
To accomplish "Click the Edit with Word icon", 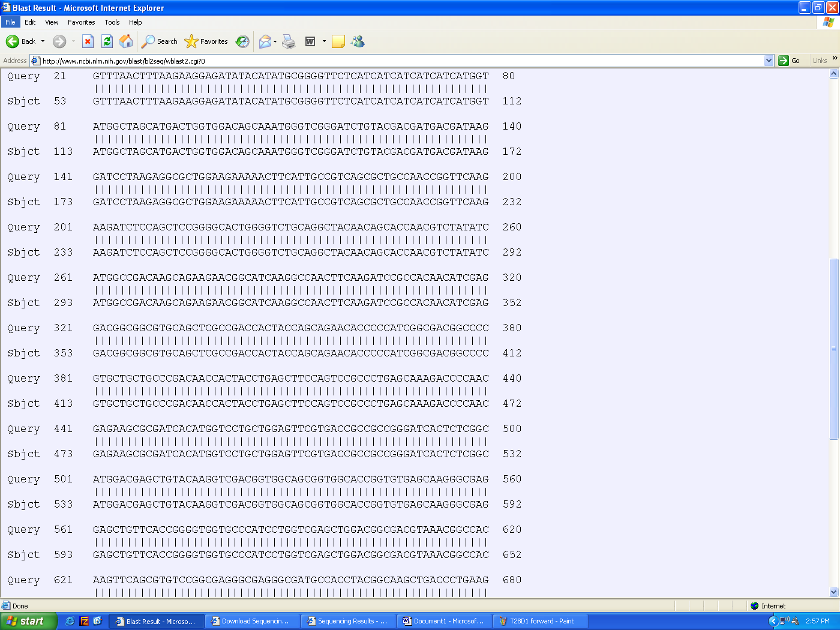I will coord(310,41).
